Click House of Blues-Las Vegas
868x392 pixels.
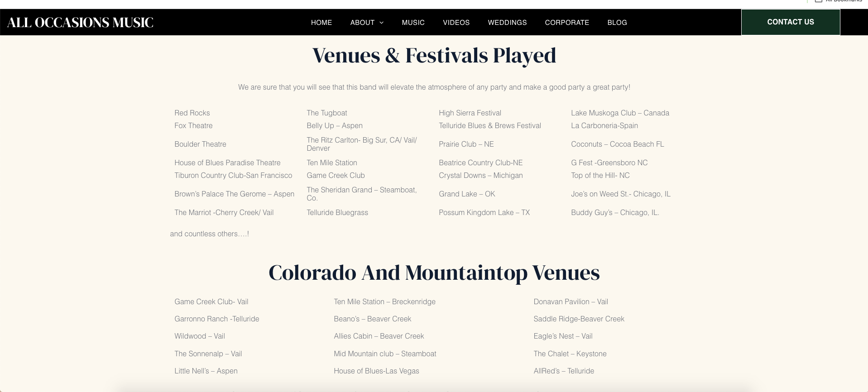(x=377, y=371)
